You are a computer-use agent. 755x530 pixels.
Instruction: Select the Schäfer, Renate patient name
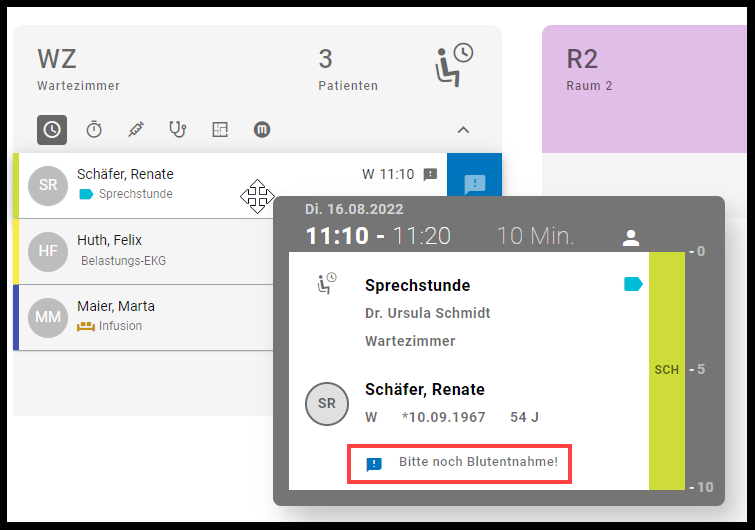click(125, 174)
